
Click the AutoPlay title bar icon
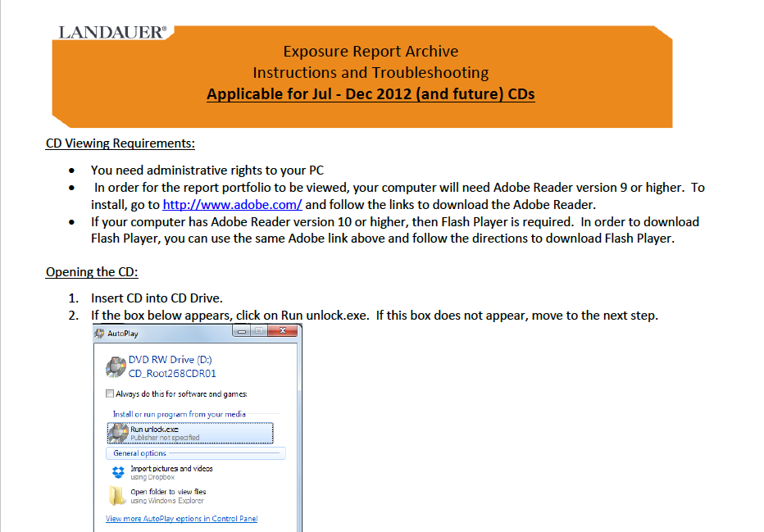pos(100,333)
